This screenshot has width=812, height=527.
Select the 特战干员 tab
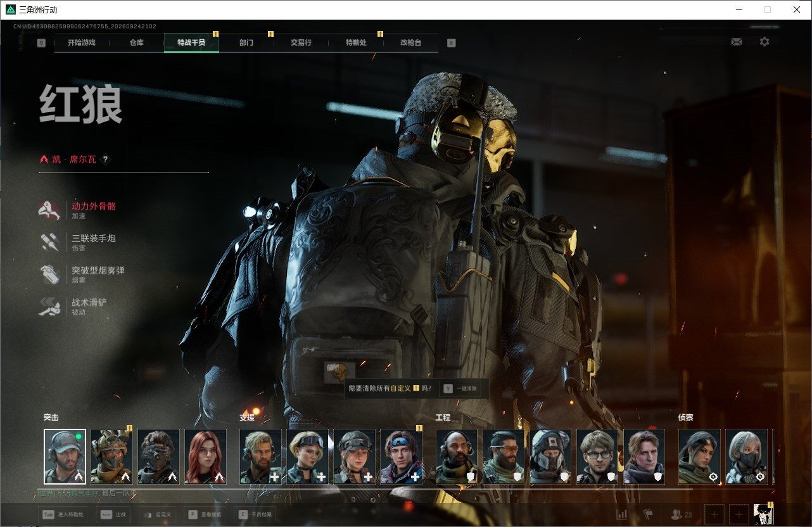[x=191, y=43]
